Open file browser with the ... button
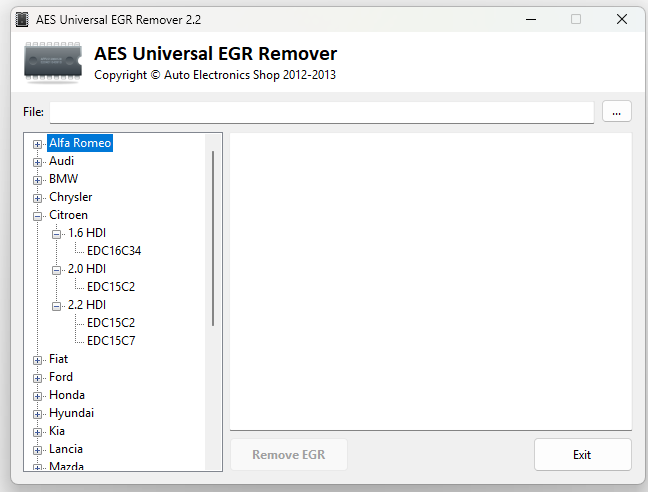The width and height of the screenshot is (648, 492). [616, 111]
